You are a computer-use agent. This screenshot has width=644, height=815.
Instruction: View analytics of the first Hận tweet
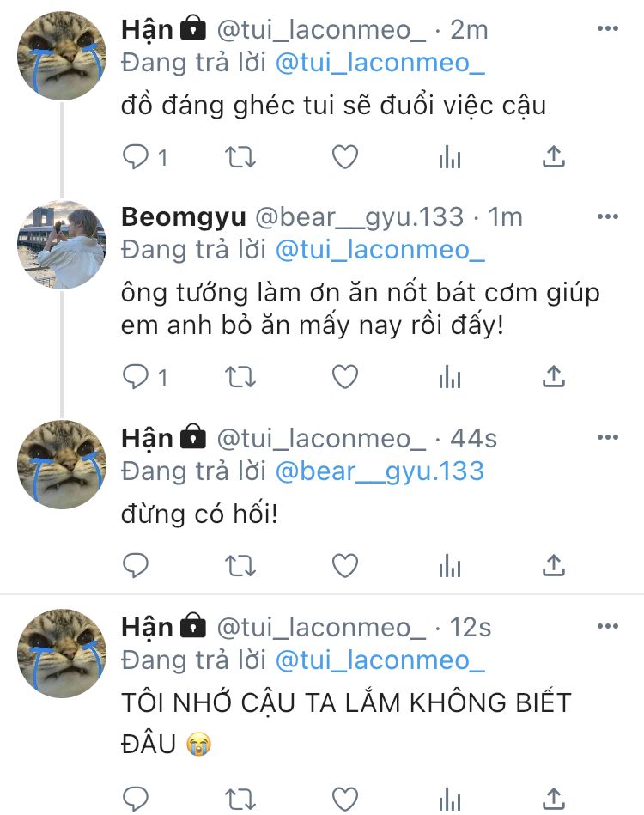click(x=450, y=157)
